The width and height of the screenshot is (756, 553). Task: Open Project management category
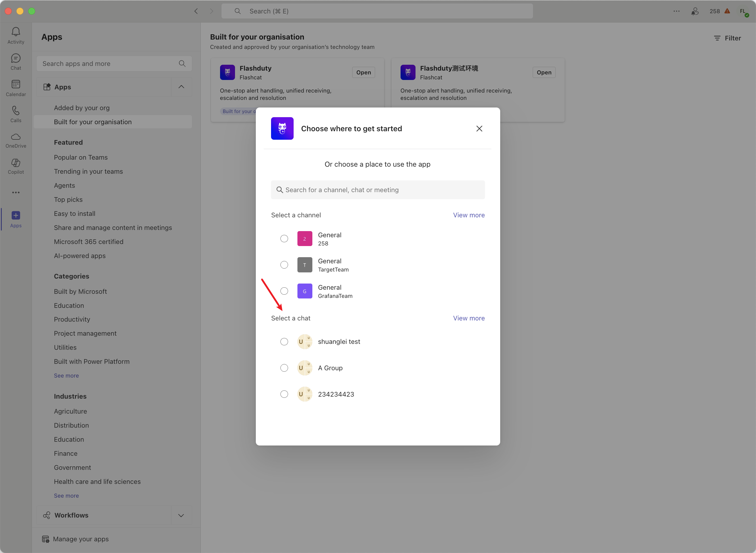[x=85, y=333]
